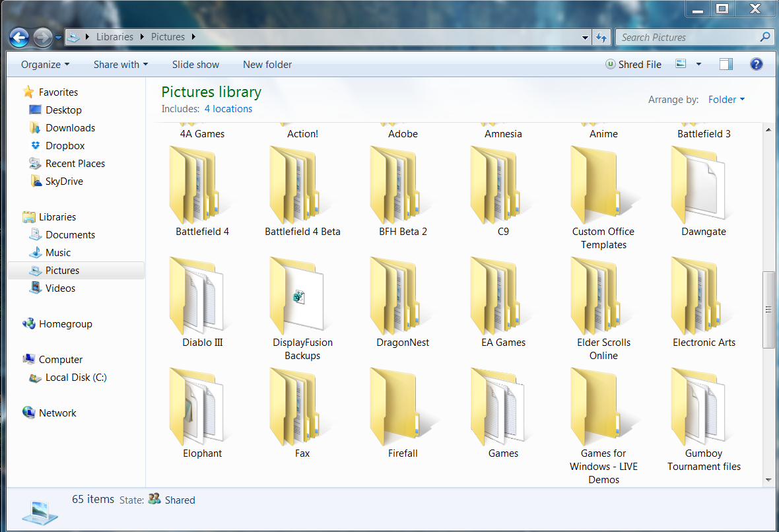The width and height of the screenshot is (779, 532).
Task: Click the Anime folder label
Action: tap(603, 133)
